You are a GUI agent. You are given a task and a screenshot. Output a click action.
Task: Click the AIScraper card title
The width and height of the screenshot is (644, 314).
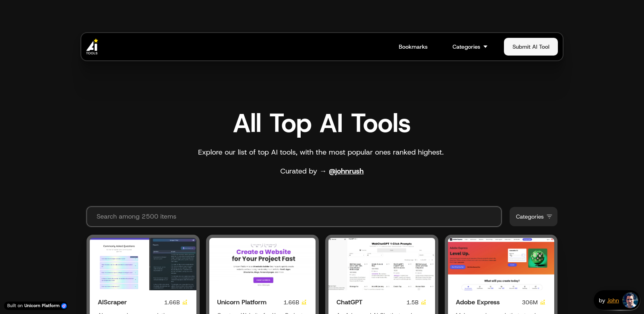click(x=112, y=302)
